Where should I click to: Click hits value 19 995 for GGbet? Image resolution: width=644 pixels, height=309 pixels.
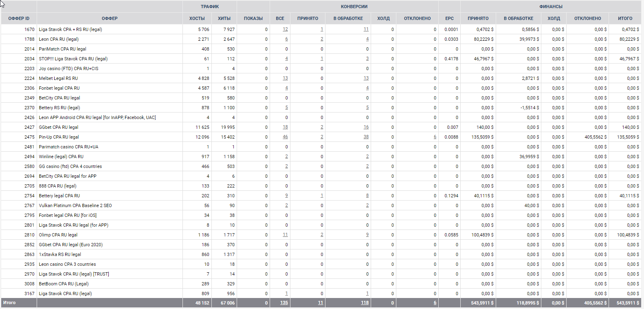(228, 127)
